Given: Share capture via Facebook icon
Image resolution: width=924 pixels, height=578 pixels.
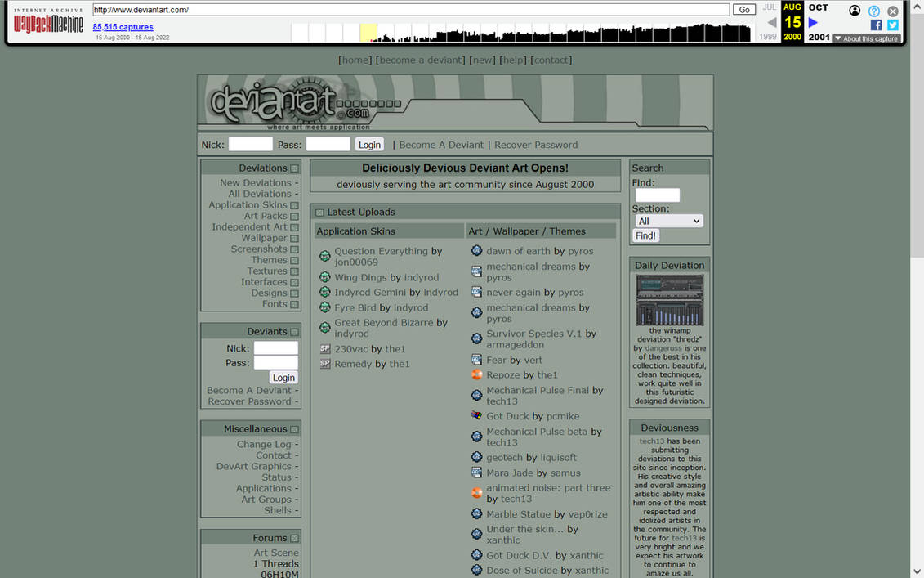Looking at the screenshot, I should click(x=877, y=25).
